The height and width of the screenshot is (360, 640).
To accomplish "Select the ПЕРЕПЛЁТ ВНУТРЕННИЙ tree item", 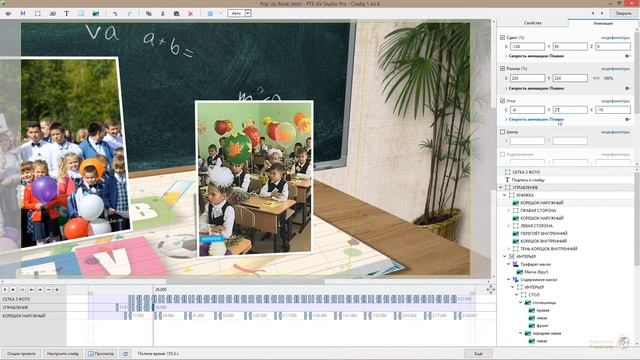I will click(544, 233).
